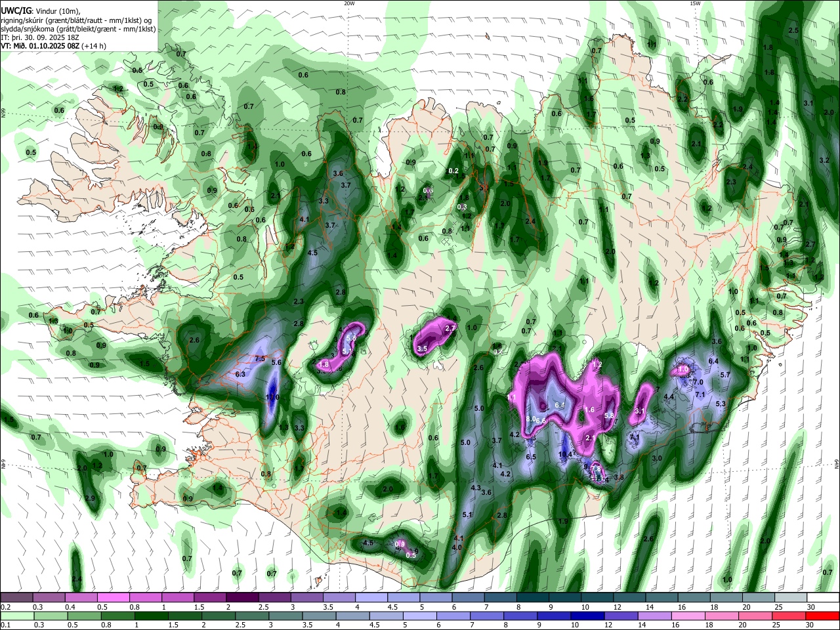Screen dimensions: 840x630
Task: Select the dark green rain swatch between 1 and 1.5
Action: pyautogui.click(x=151, y=616)
